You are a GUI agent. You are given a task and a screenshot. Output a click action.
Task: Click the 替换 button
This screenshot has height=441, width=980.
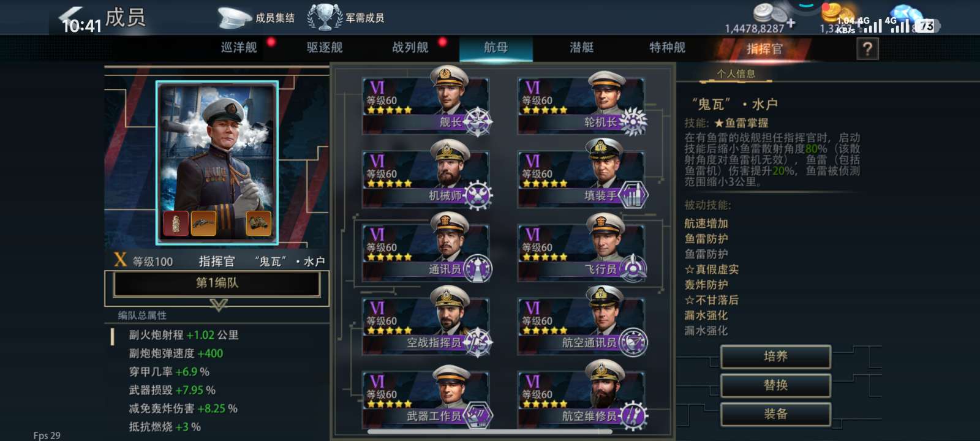(x=775, y=385)
